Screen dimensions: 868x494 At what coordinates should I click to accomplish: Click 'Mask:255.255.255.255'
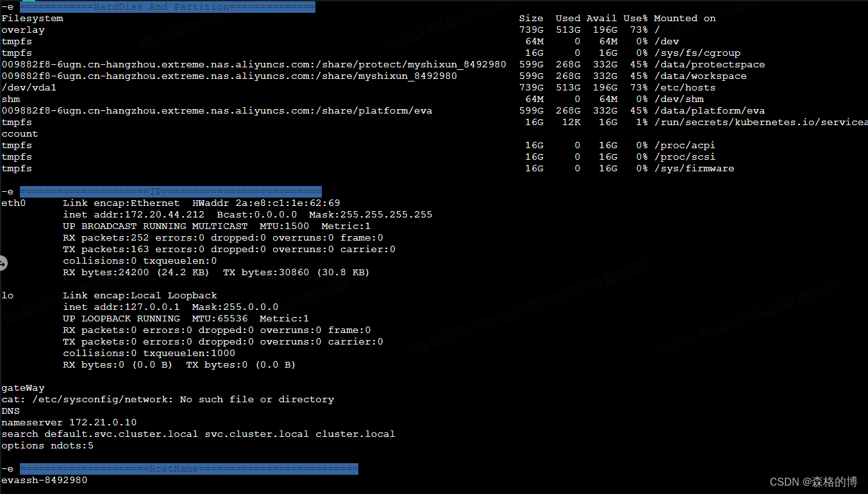click(371, 215)
